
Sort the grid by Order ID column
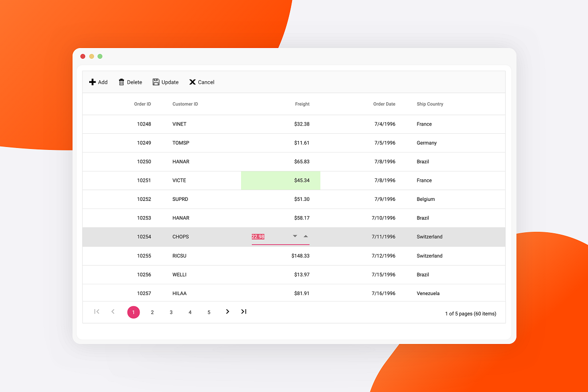(x=142, y=104)
